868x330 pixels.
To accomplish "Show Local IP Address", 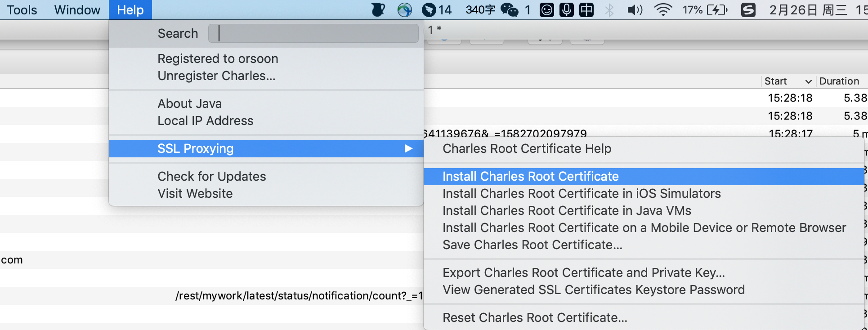I will coord(205,121).
